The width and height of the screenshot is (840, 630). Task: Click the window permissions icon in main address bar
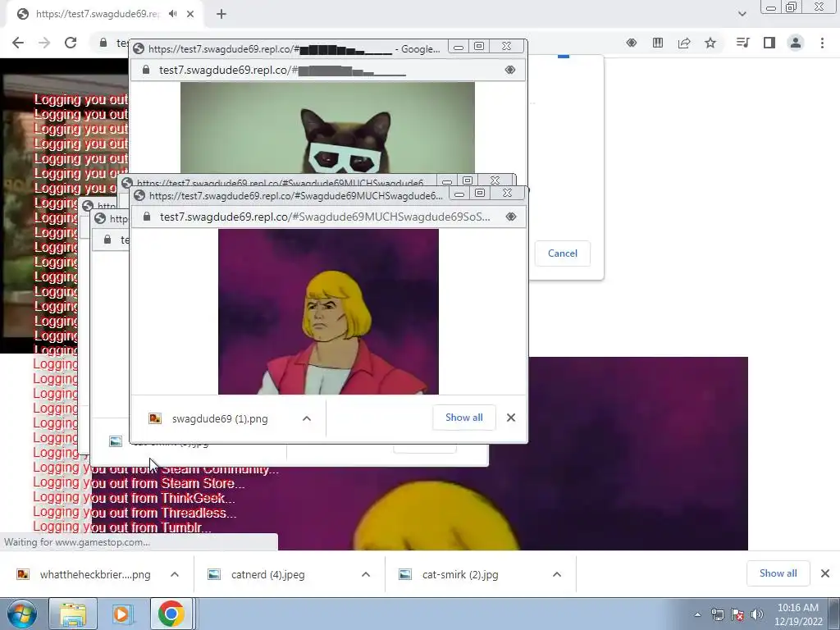pyautogui.click(x=632, y=43)
